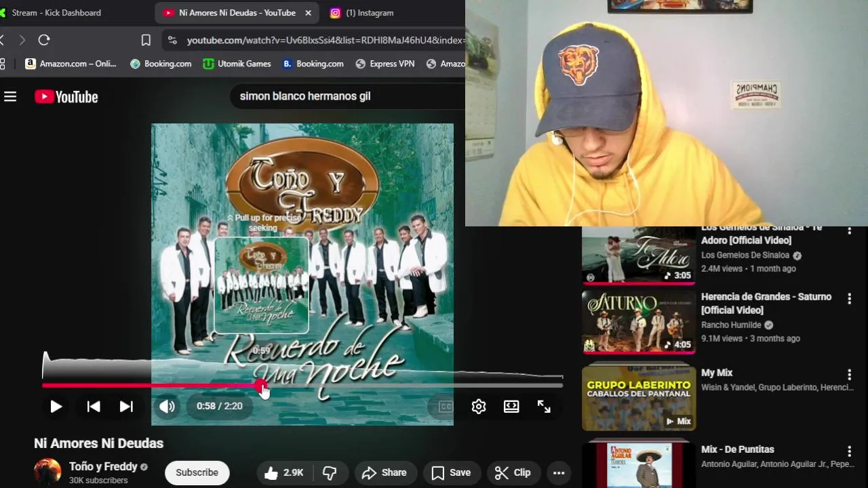Image resolution: width=868 pixels, height=488 pixels.
Task: Open Herencia de Grandes - Saturno title
Action: [x=766, y=303]
